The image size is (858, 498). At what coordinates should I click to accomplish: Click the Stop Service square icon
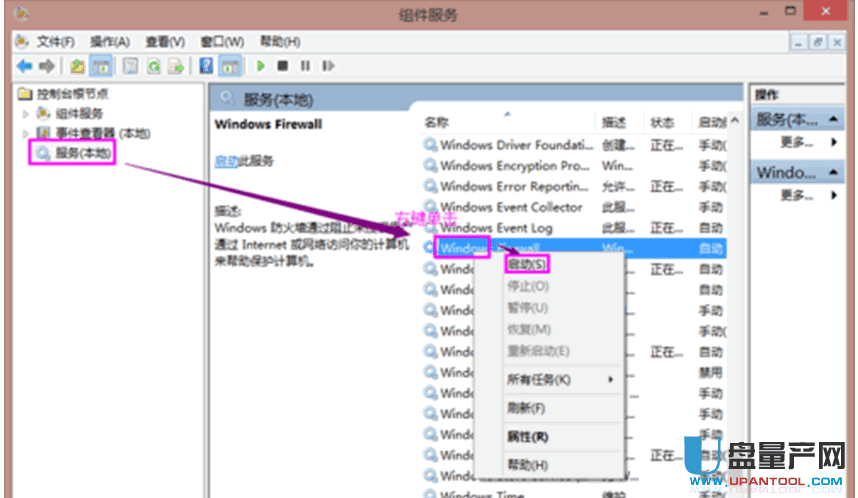pos(282,66)
